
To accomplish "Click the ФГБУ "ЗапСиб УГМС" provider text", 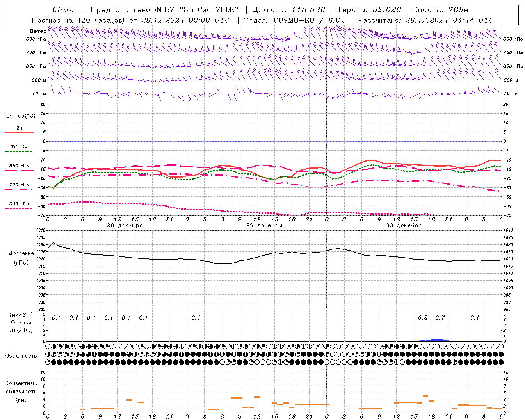I will click(198, 10).
